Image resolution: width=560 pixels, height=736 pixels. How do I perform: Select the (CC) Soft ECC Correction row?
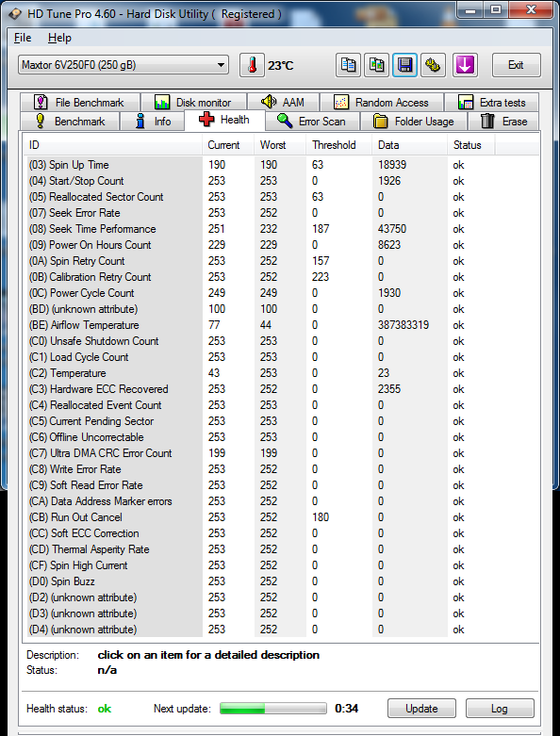(281, 532)
